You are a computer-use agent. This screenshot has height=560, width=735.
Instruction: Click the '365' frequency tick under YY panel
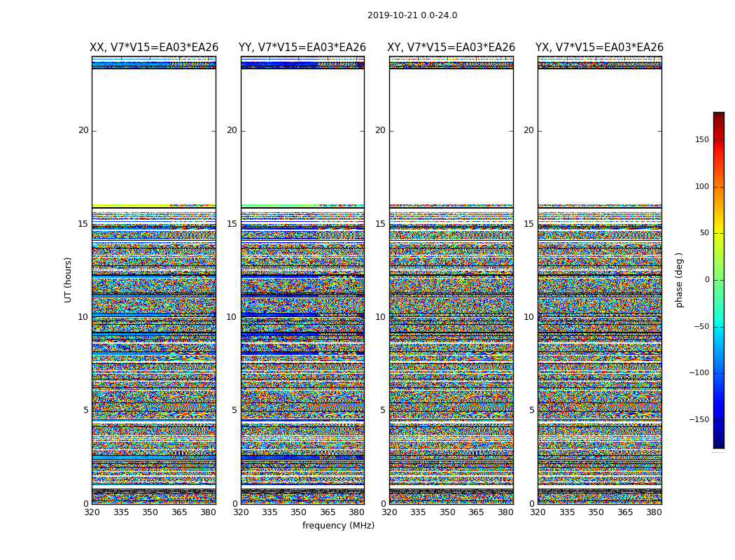point(328,512)
